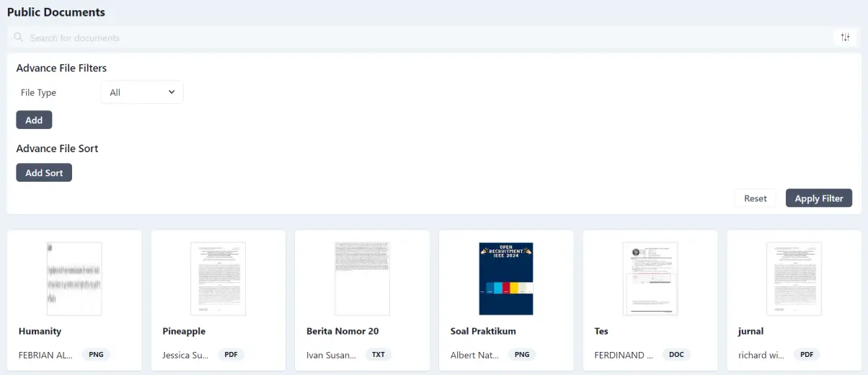Click the search magnifier icon
The height and width of the screenshot is (375, 868).
(19, 37)
